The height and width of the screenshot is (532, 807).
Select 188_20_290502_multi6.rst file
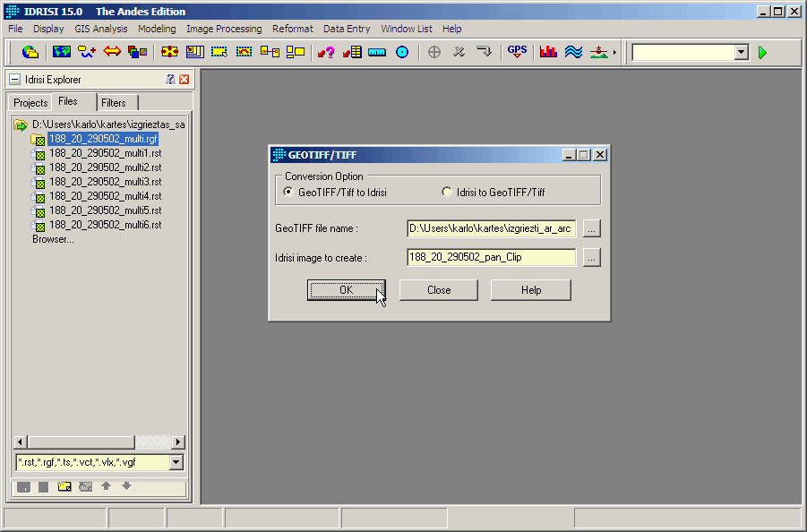pos(105,225)
